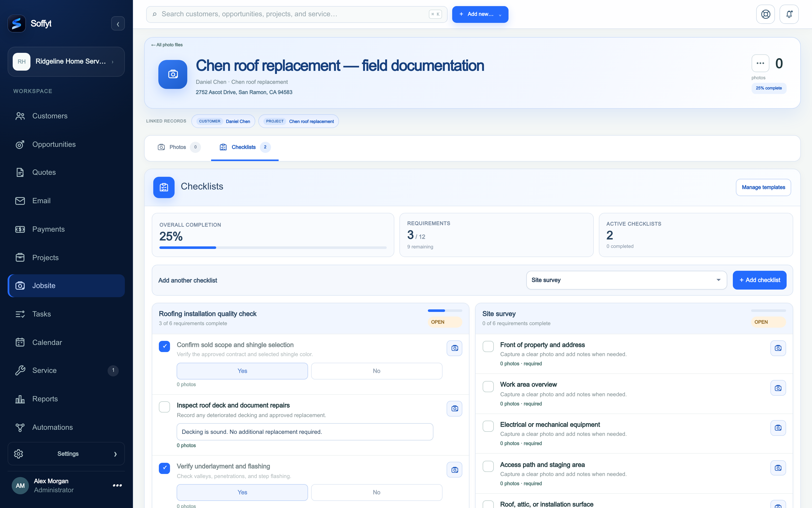Open Customers in the sidebar

(x=66, y=116)
